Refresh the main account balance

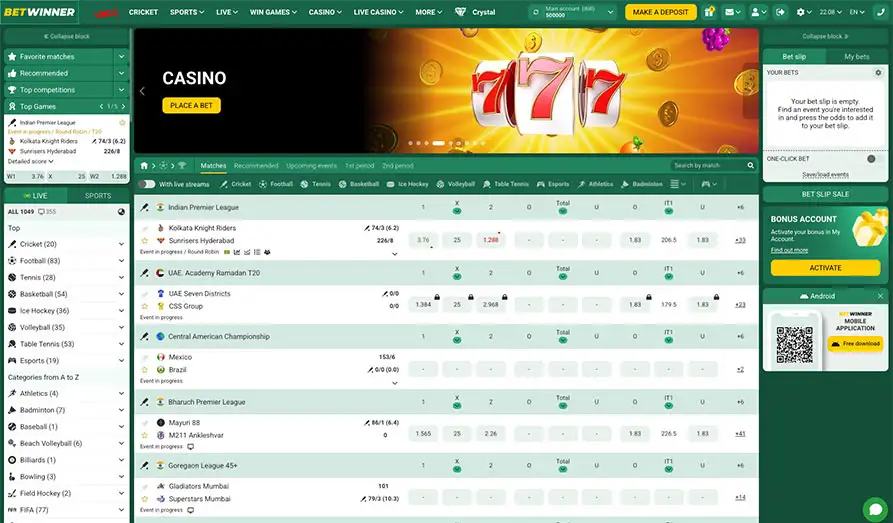(535, 12)
